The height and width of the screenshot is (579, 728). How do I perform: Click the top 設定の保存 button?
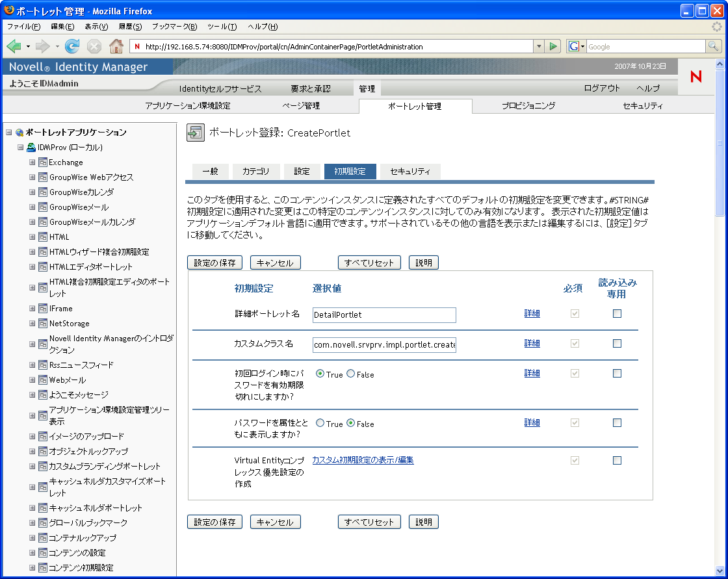pyautogui.click(x=214, y=263)
